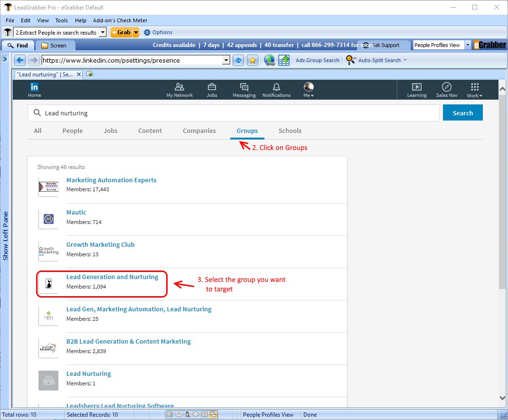
Task: Switch to the Screen tab
Action: pos(55,46)
